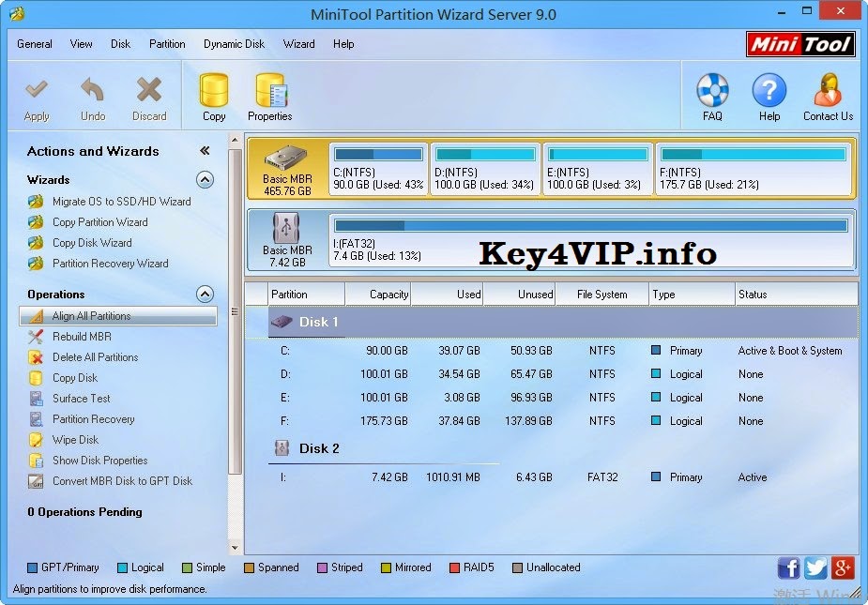
Task: Select the Copy toolbar icon
Action: click(212, 95)
